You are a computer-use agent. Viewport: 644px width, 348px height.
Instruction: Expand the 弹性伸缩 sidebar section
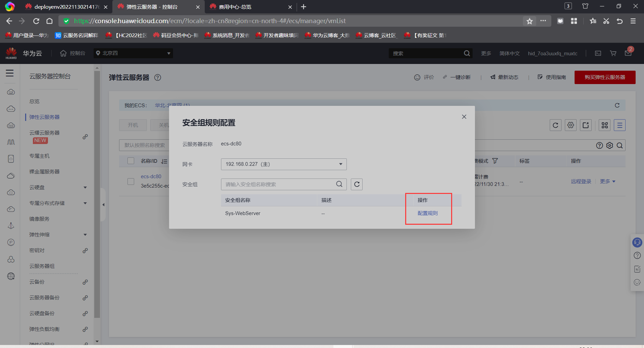point(85,235)
